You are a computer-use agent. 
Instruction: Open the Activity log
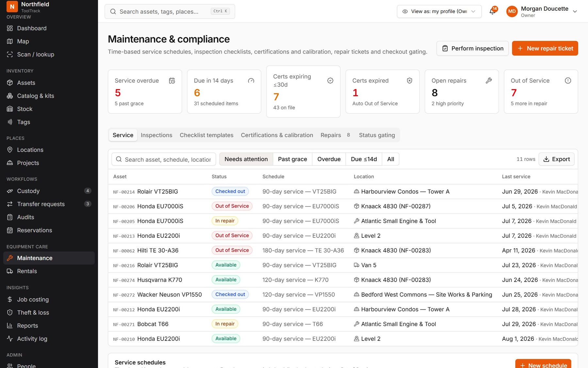tap(49, 339)
